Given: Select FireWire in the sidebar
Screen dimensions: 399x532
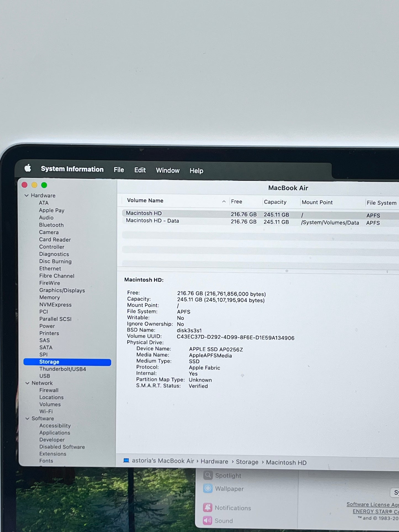Looking at the screenshot, I should (x=50, y=283).
